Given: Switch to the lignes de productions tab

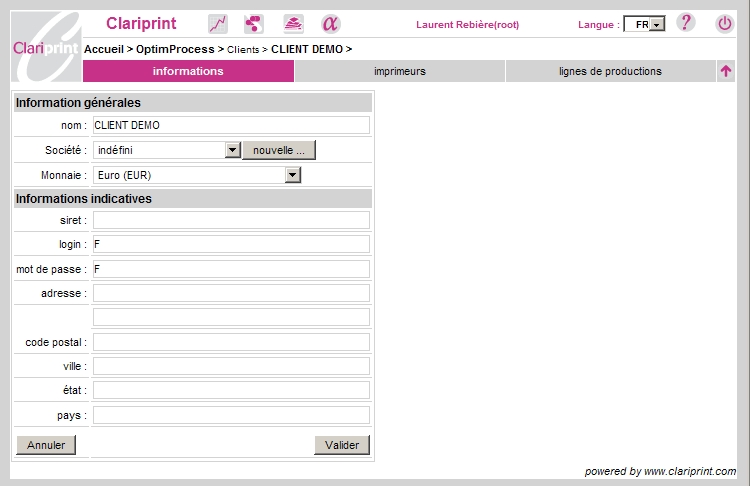Looking at the screenshot, I should click(x=610, y=71).
